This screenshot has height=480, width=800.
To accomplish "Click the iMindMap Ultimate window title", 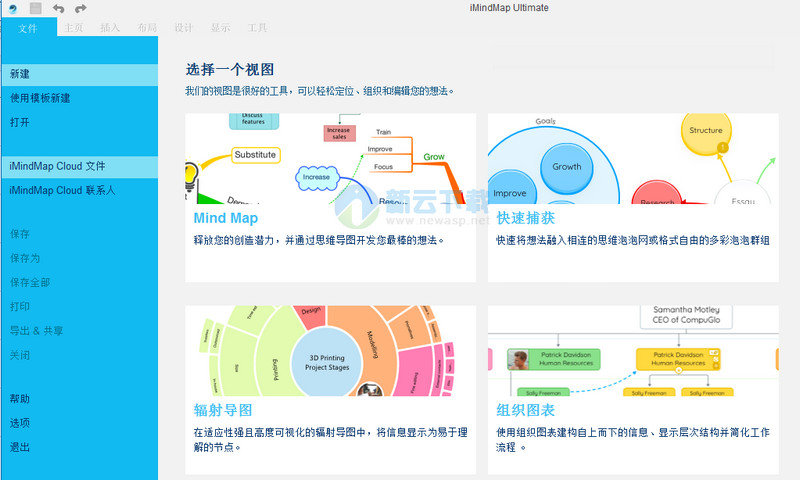I will pyautogui.click(x=509, y=8).
